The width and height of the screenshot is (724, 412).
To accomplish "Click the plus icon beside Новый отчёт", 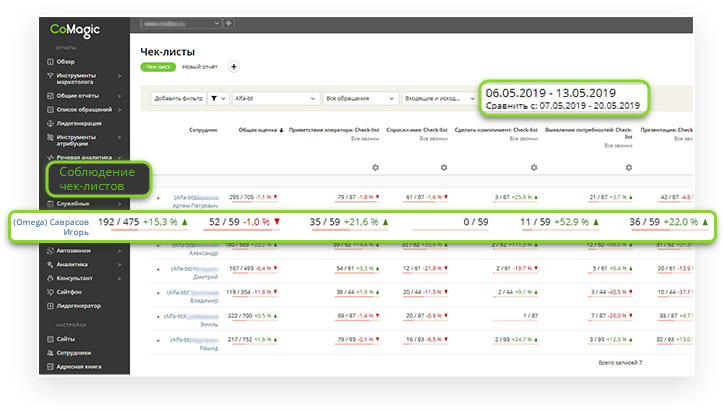I will click(234, 67).
